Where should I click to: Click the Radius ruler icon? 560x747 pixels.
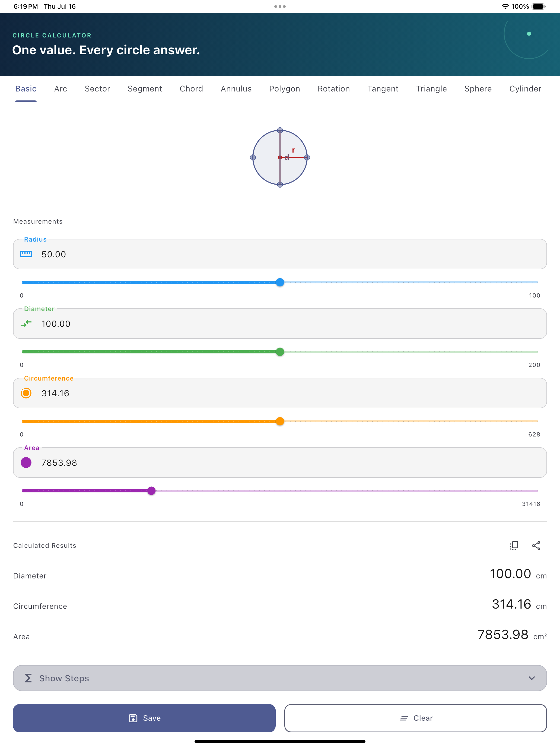(26, 254)
